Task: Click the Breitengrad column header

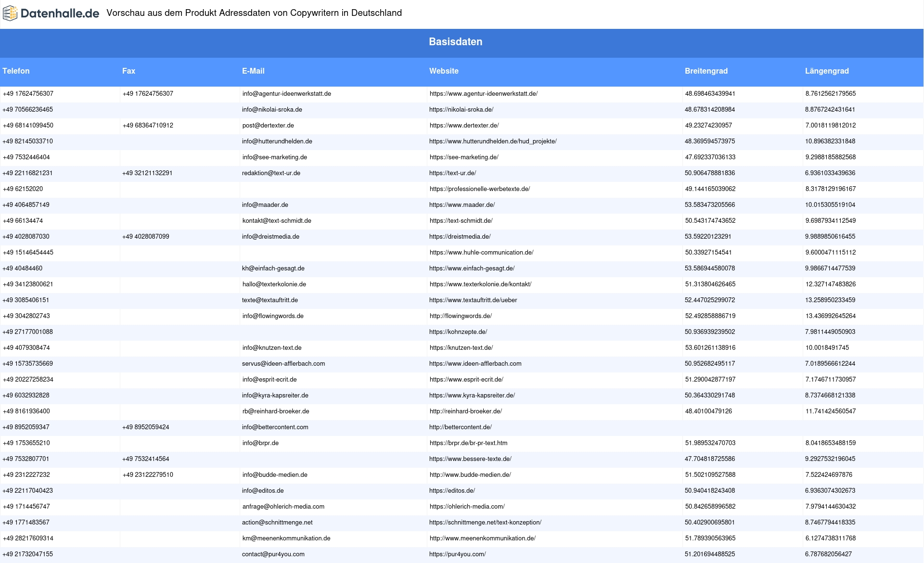Action: (706, 71)
